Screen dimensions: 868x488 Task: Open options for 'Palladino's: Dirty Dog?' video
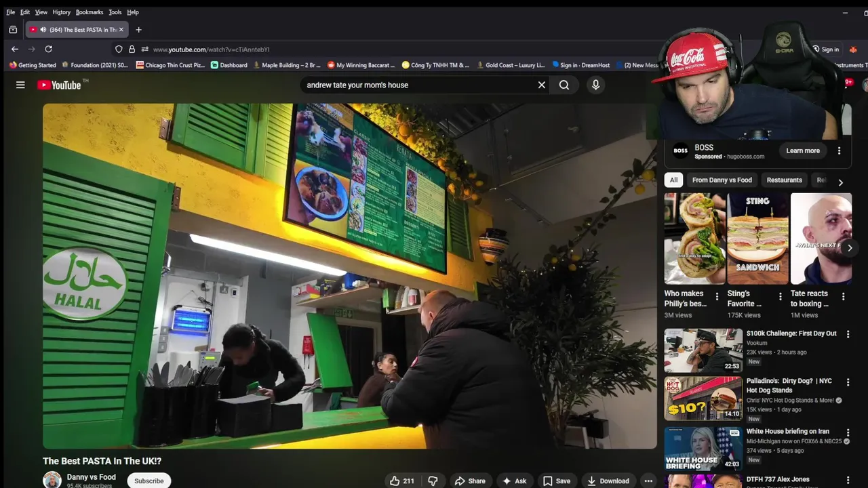tap(848, 382)
